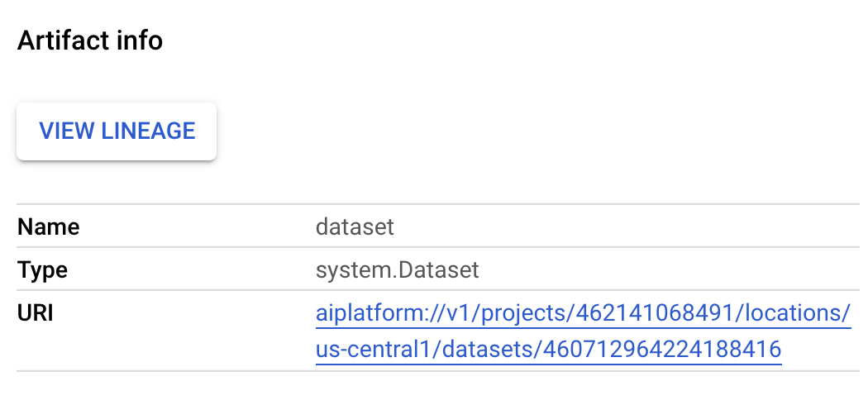Click the VIEW LINEAGE button
The width and height of the screenshot is (868, 405).
pos(117,131)
